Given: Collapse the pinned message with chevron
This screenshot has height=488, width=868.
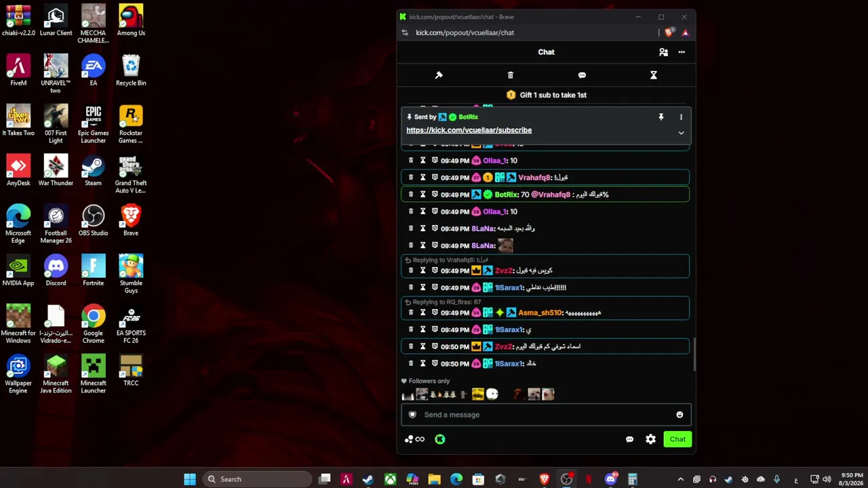Looking at the screenshot, I should coord(681,133).
